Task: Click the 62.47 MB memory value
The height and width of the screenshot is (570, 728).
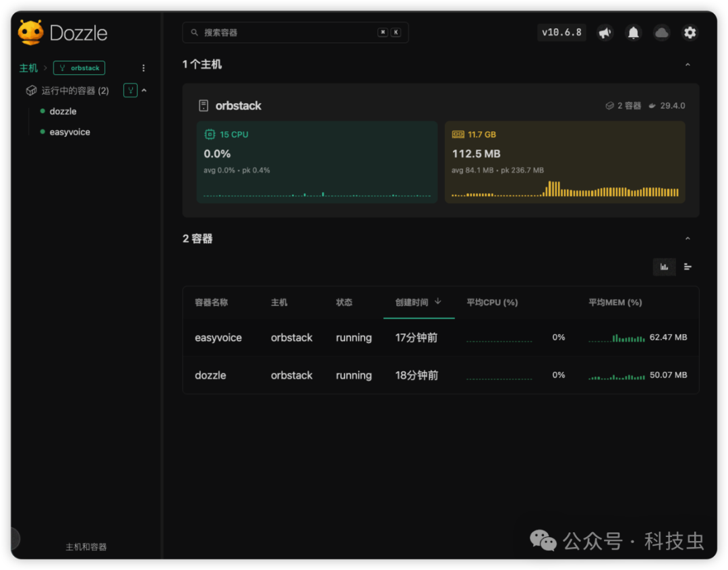Action: [x=668, y=338]
